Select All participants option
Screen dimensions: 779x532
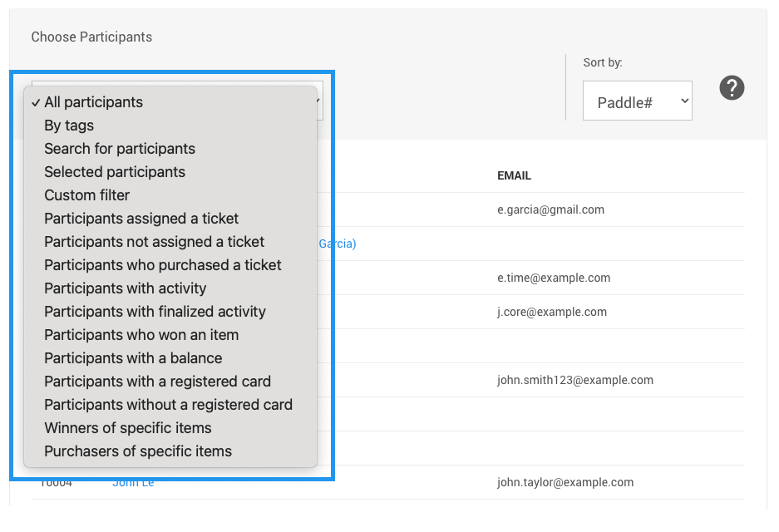[x=93, y=102]
